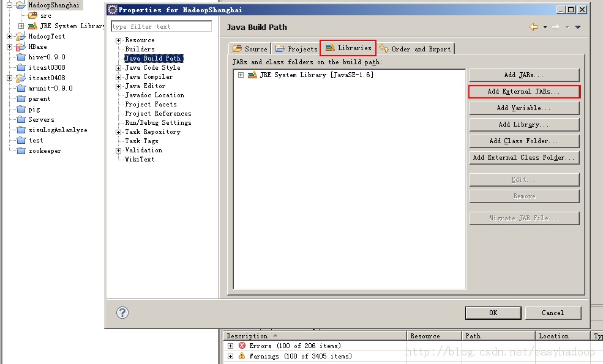Viewport: 603px width, 364px height.
Task: Click Add External Class Folder... button
Action: 524,158
